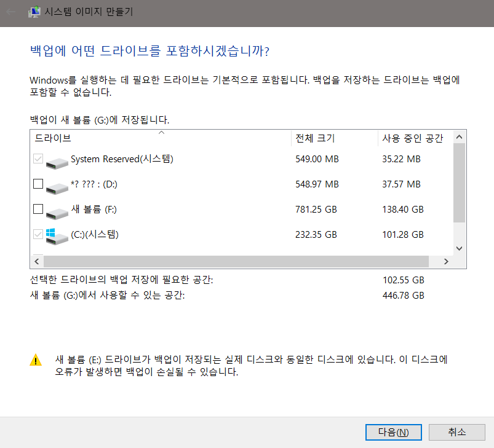
Task: Sort by the 사용 중인 공간 column header
Action: coord(415,138)
